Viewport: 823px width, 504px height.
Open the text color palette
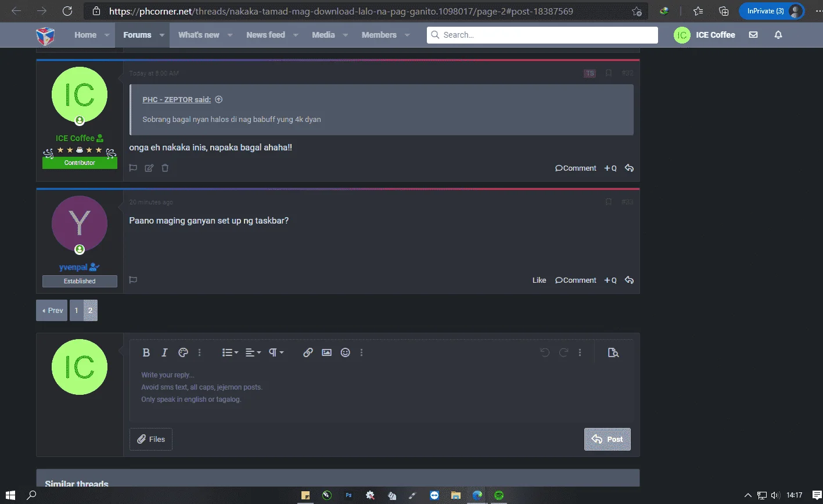[182, 352]
